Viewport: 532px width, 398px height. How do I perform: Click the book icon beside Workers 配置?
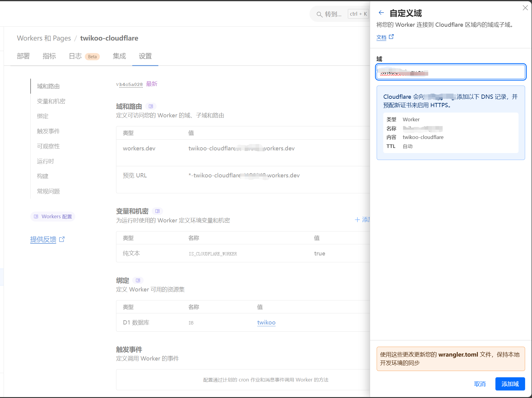36,216
